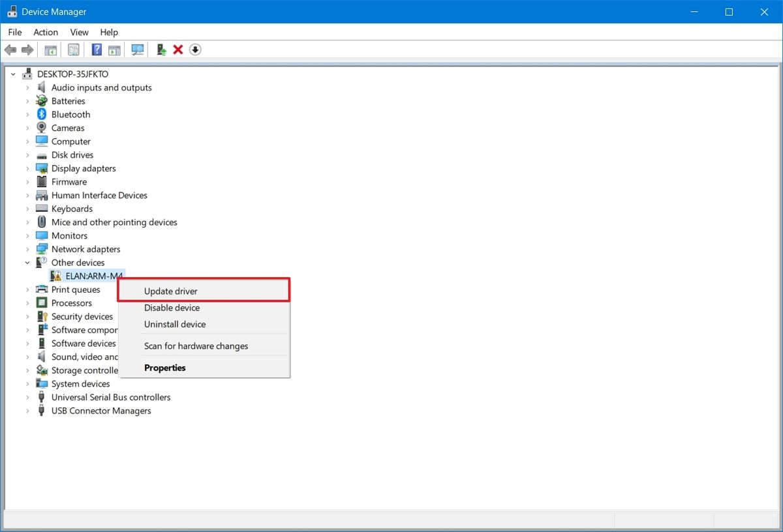
Task: Collapse the Other devices category
Action: (27, 262)
